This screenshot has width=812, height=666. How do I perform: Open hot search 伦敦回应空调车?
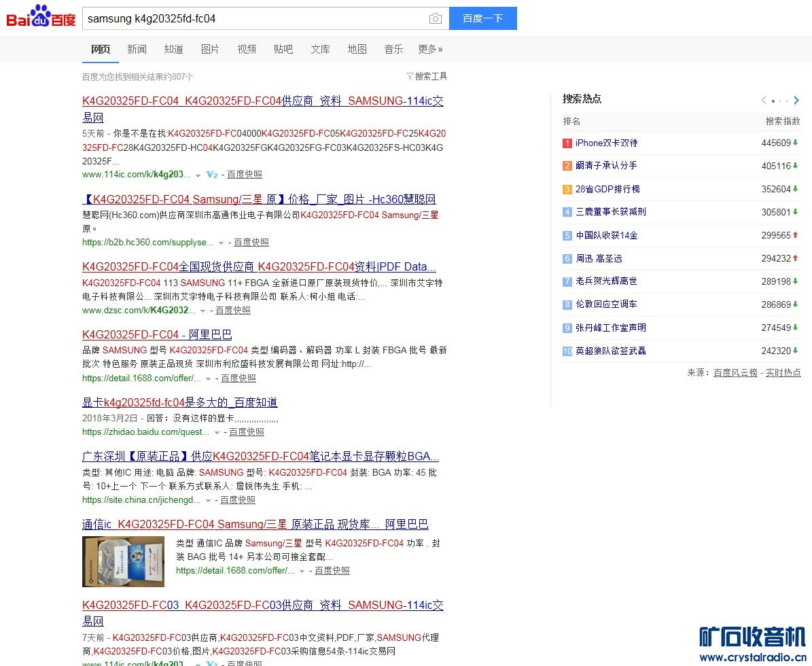click(606, 304)
